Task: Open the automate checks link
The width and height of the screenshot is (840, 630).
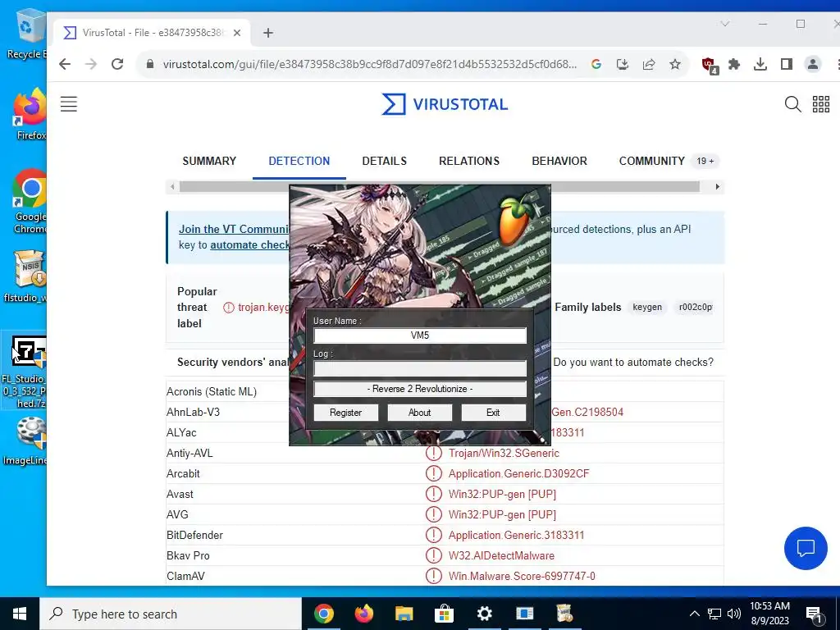Action: (x=249, y=244)
